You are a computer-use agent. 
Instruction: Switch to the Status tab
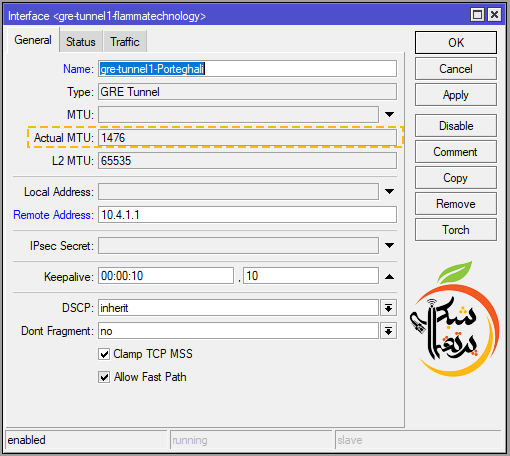click(x=81, y=42)
